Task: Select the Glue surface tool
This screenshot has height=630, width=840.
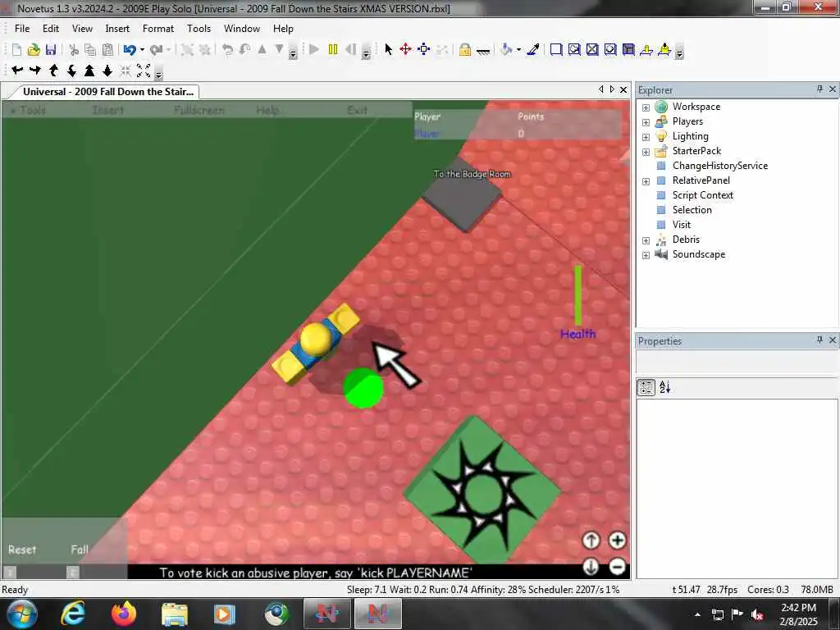Action: (x=574, y=50)
